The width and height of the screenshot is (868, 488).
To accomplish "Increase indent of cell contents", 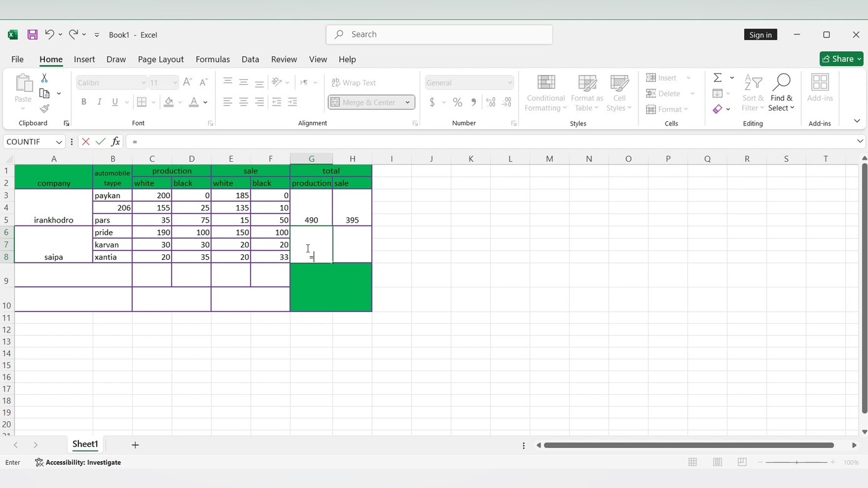I will [292, 102].
